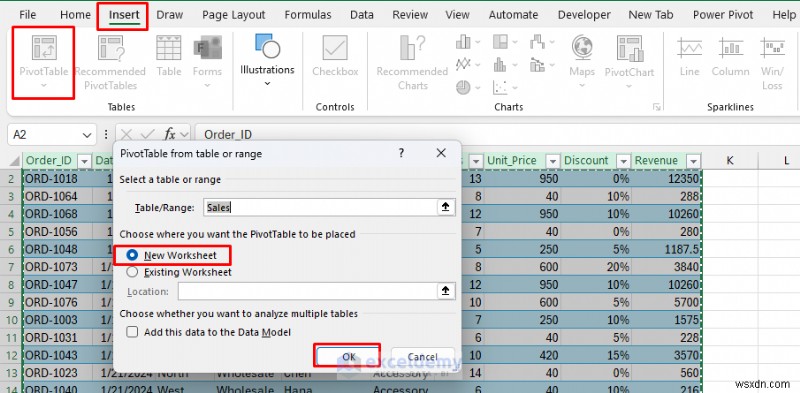Open the Name Box dropdown
The image size is (800, 393).
pos(86,135)
